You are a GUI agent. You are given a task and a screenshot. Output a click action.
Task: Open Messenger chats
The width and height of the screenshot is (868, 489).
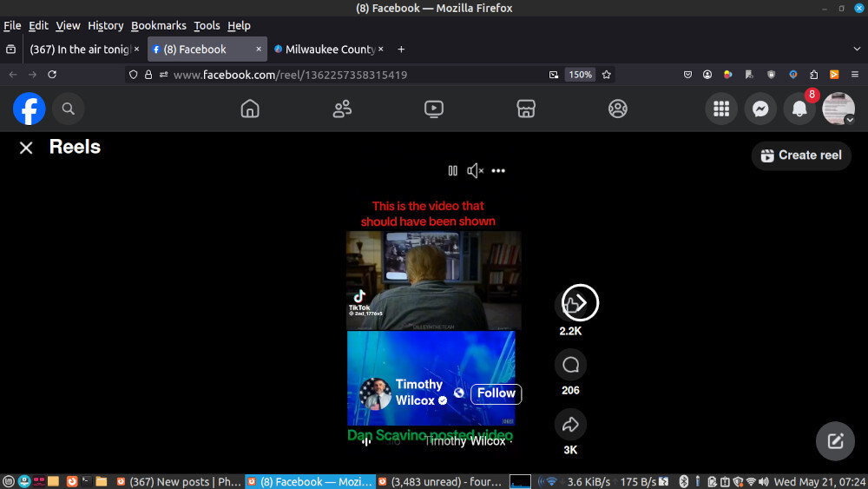click(x=760, y=109)
